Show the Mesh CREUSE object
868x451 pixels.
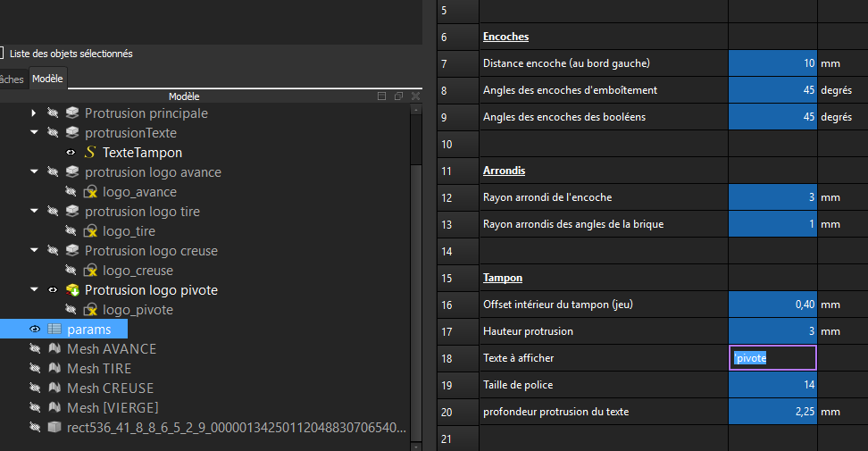(x=35, y=388)
